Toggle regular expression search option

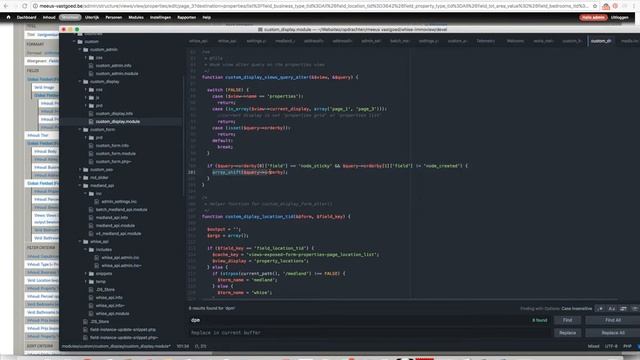click(x=600, y=309)
